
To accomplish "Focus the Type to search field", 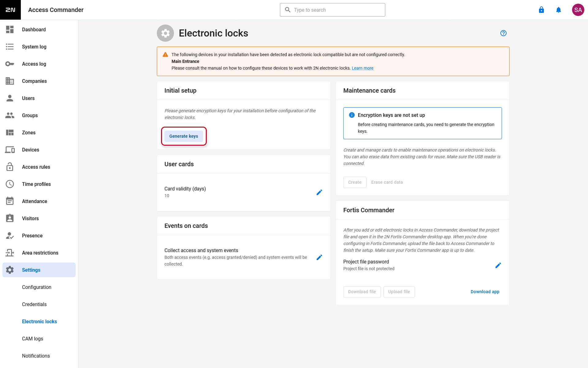I will coord(333,10).
